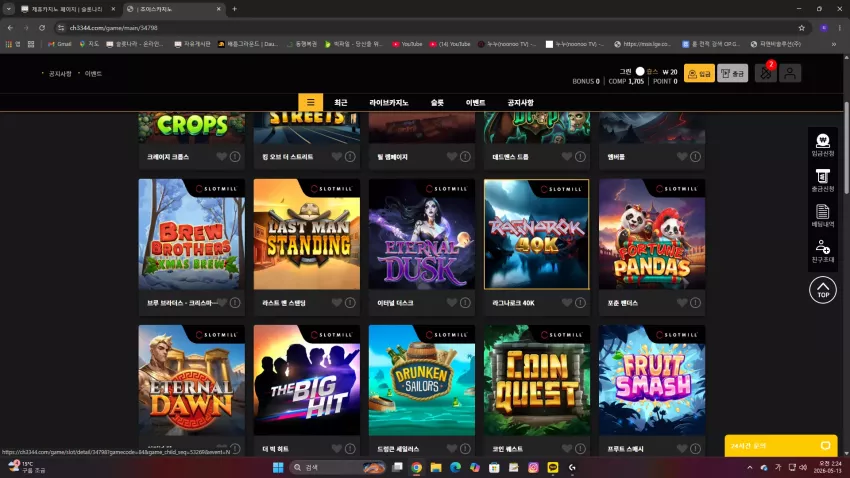Toggle the chips/currency switch near W 20
This screenshot has width=850, height=478.
pyautogui.click(x=640, y=72)
